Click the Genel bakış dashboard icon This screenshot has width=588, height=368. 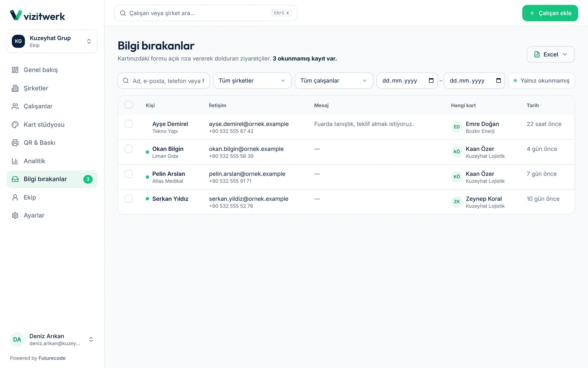(15, 70)
